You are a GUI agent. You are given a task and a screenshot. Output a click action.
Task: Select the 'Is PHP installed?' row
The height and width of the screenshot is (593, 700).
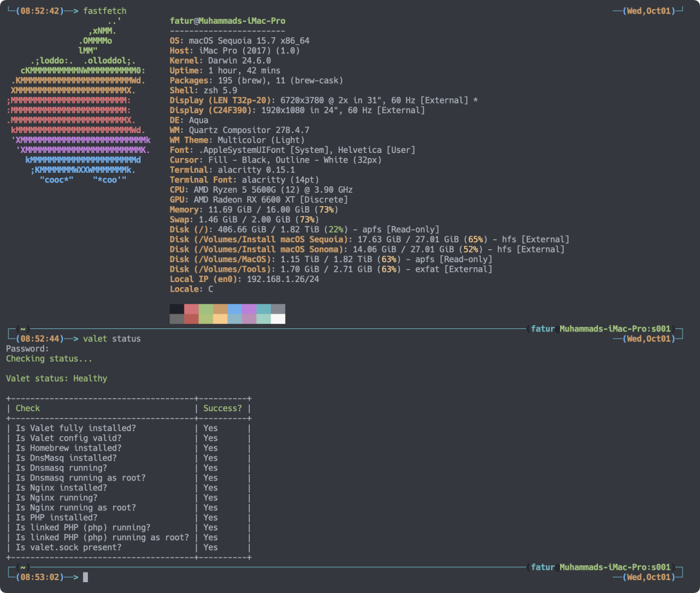point(128,518)
